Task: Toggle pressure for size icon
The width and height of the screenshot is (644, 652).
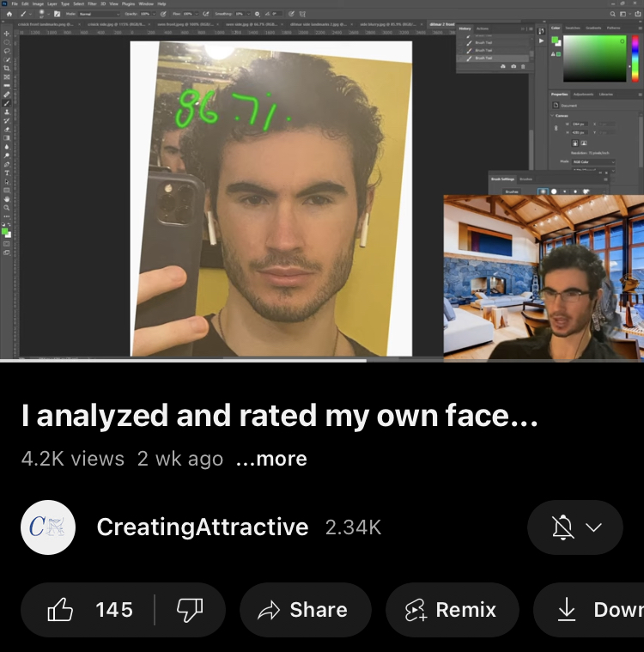Action: coord(291,14)
